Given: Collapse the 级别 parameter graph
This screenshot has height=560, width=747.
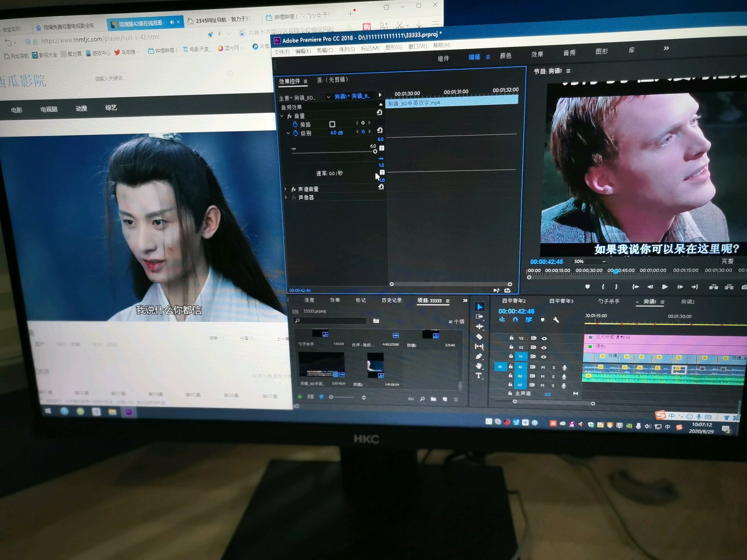Looking at the screenshot, I should (x=288, y=133).
